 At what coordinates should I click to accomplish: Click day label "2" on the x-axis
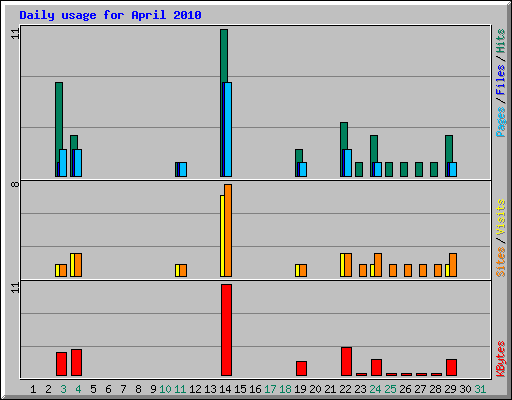[x=48, y=389]
